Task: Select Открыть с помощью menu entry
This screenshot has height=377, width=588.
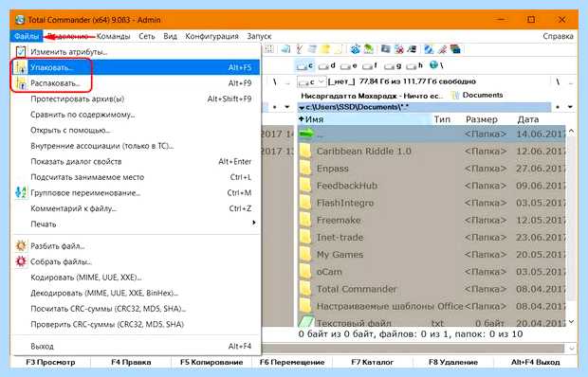Action: pyautogui.click(x=137, y=131)
